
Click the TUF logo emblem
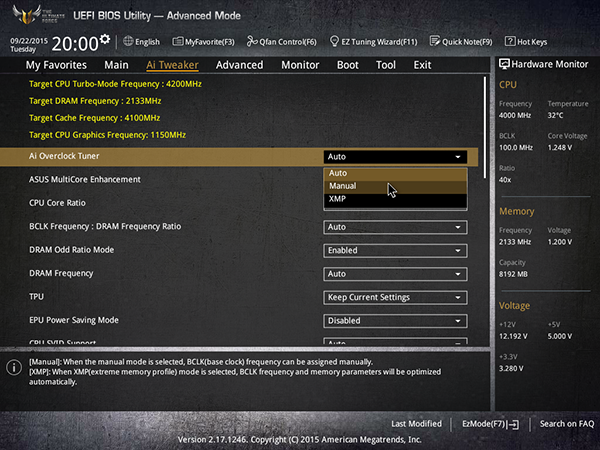27,15
